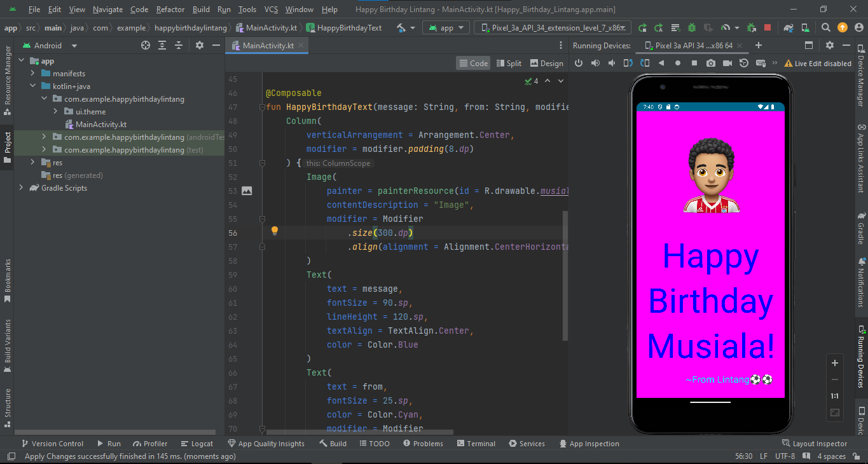
Task: Open Project panel gear options
Action: click(200, 45)
